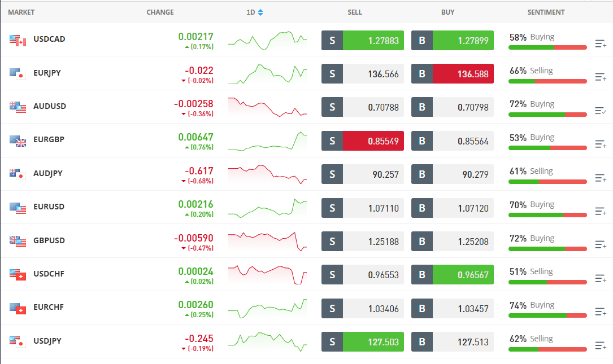The image size is (613, 364).
Task: Add EURGBP to a watchlist
Action: 601,144
